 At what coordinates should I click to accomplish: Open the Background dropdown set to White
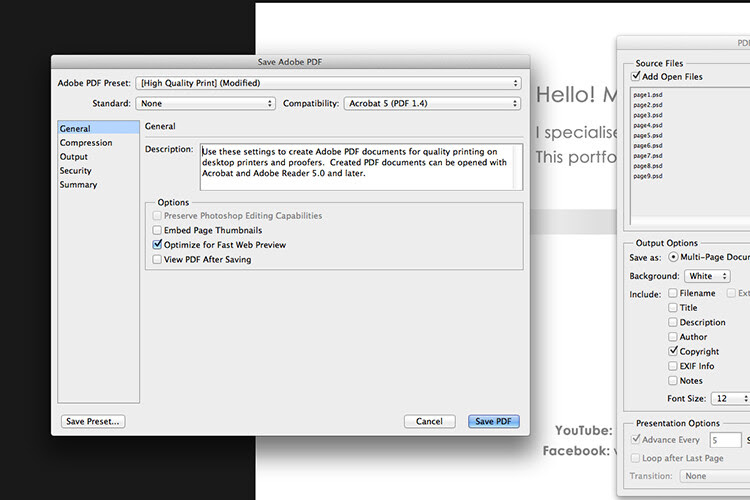[707, 276]
